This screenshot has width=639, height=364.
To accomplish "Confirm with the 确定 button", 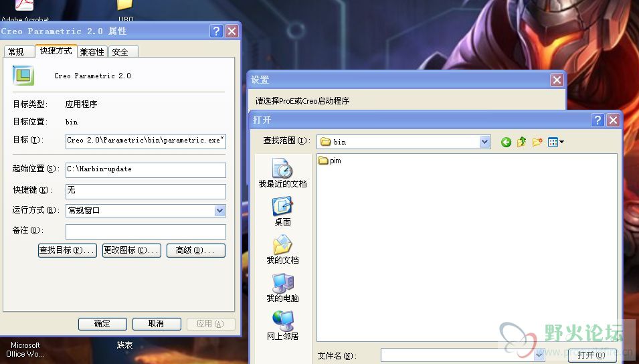I will 102,324.
